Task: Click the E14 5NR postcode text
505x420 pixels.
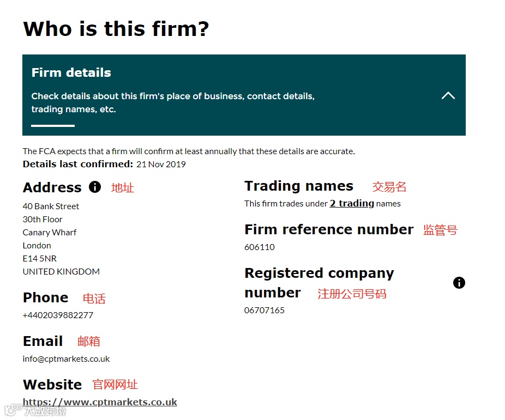Action: tap(40, 259)
